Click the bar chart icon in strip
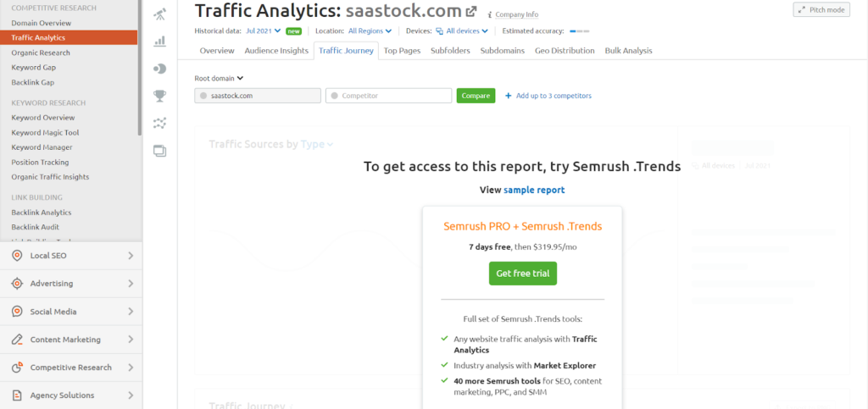The width and height of the screenshot is (868, 409). (x=159, y=41)
